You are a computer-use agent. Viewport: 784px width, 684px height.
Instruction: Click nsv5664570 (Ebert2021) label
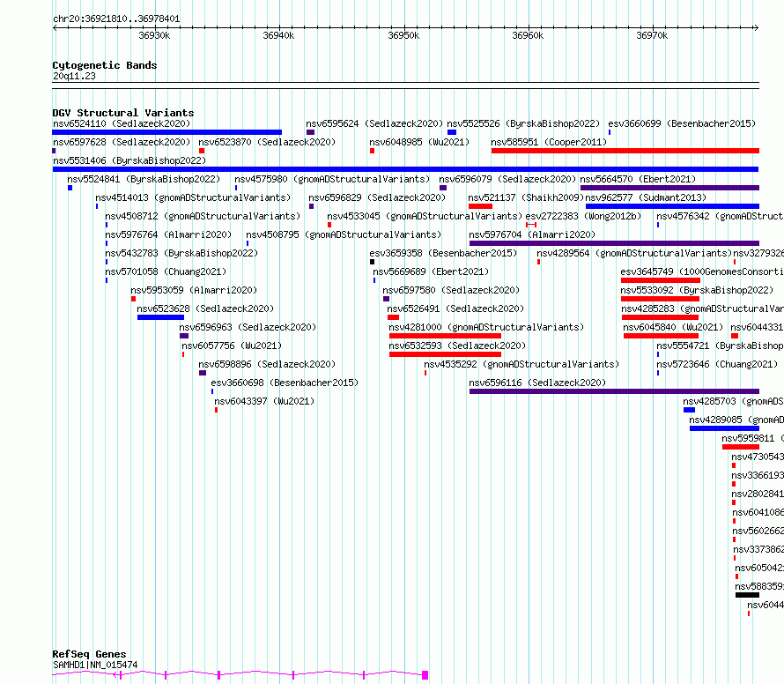coord(638,179)
